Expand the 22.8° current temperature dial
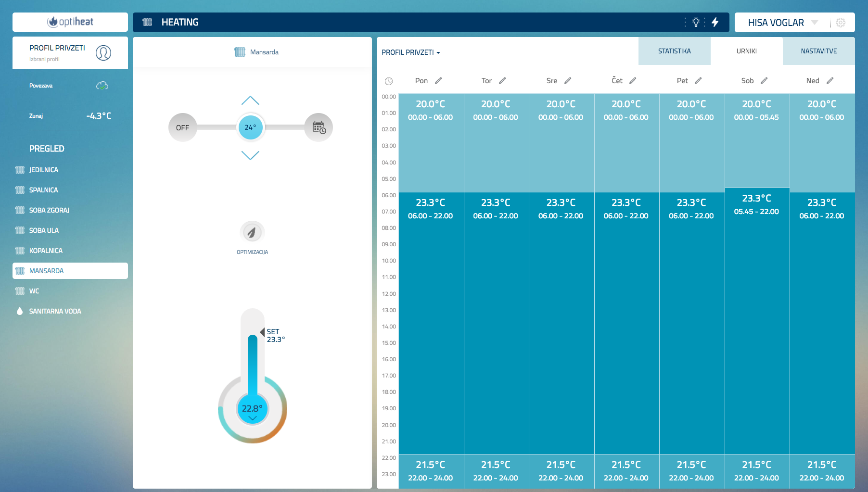 [x=253, y=409]
